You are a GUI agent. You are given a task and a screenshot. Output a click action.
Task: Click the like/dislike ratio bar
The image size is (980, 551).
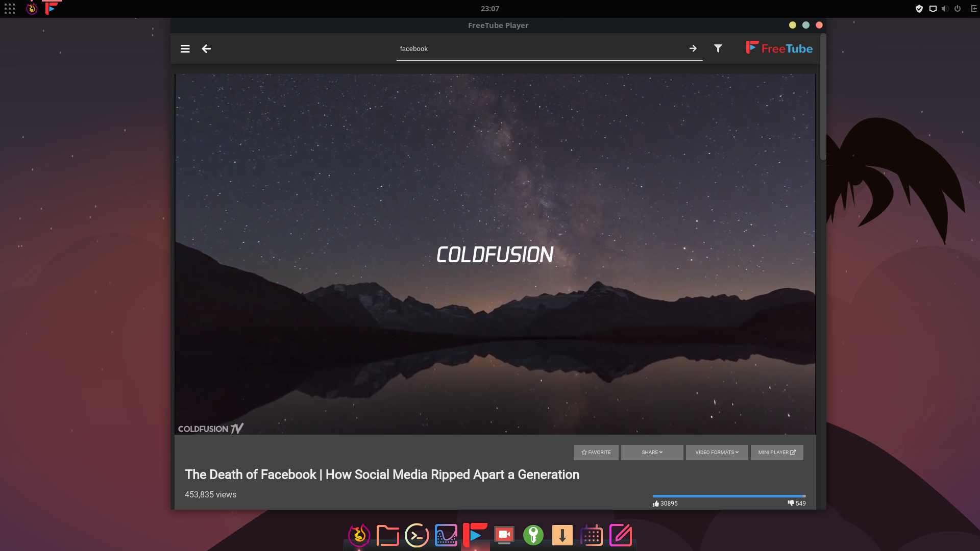(729, 496)
